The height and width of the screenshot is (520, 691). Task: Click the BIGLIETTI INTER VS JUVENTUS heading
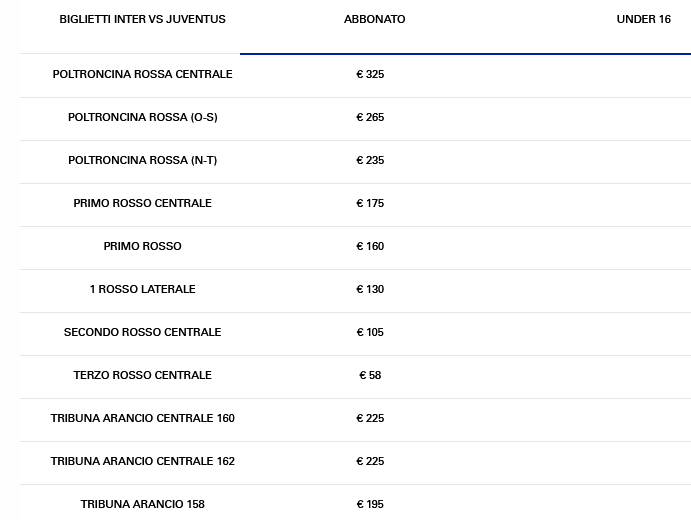click(x=142, y=19)
